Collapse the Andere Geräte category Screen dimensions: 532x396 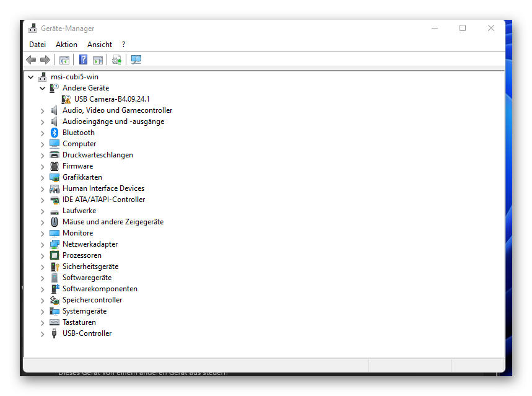[x=42, y=88]
